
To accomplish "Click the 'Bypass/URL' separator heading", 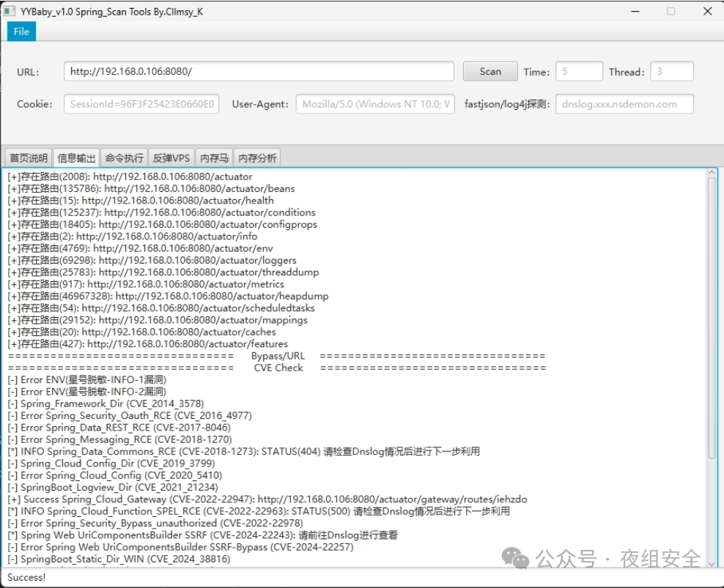I will tap(278, 356).
